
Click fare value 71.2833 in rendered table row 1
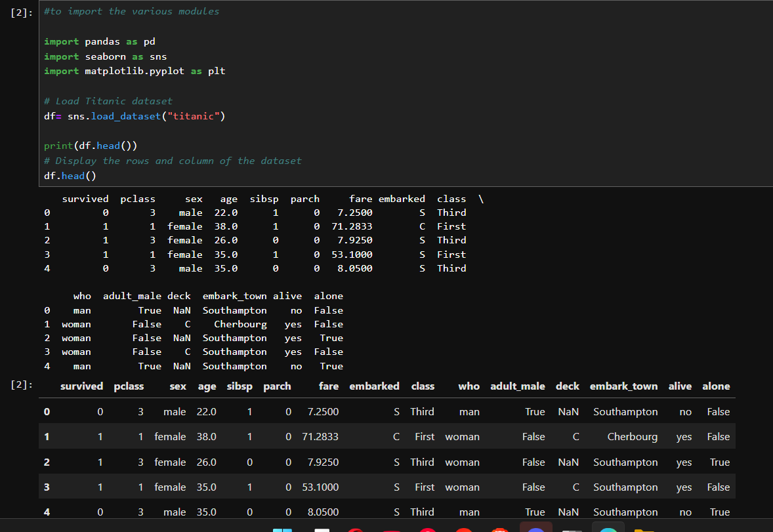320,437
